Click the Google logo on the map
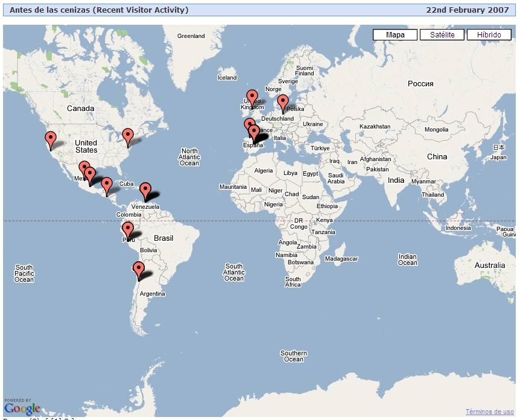Screen dimensions: 520x420 click(x=22, y=407)
